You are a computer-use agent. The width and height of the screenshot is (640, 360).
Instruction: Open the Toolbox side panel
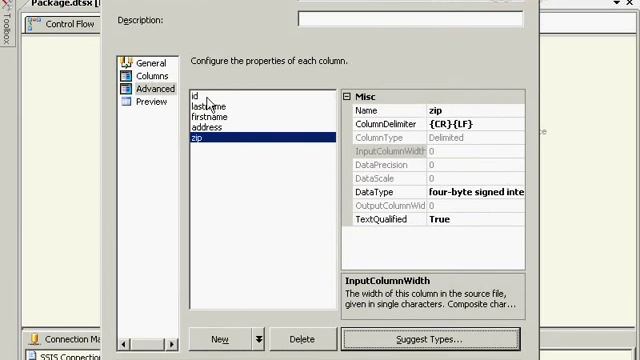coord(7,24)
